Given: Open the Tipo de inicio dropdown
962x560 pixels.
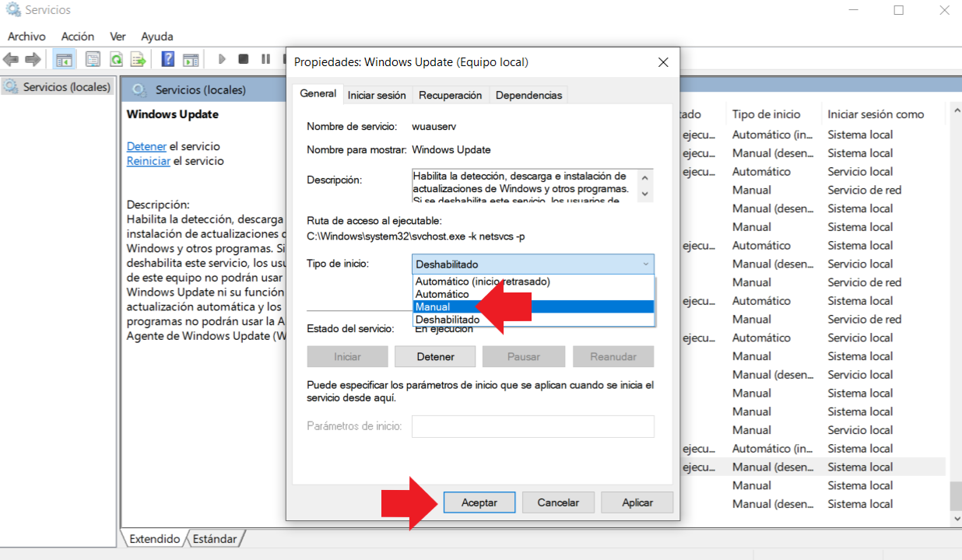Looking at the screenshot, I should pos(644,264).
